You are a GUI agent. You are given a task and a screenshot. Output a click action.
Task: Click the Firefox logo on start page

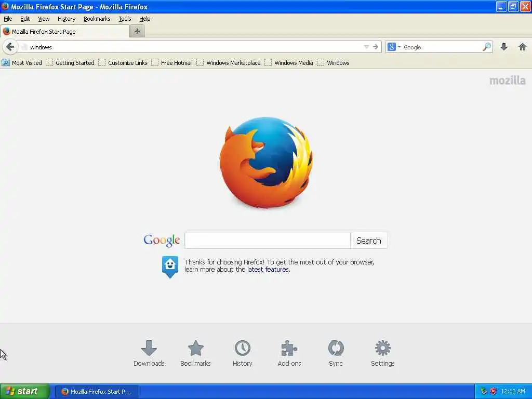coord(266,163)
